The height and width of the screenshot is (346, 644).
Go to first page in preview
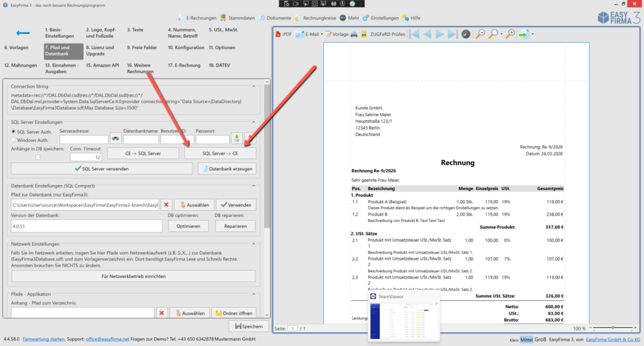point(415,34)
